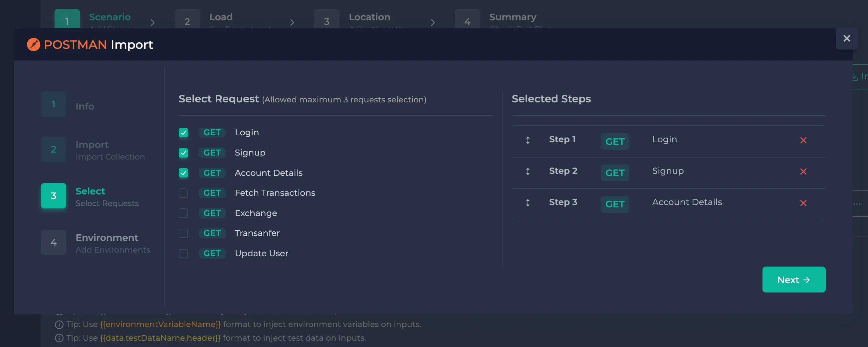
Task: Click the reorder handle for Step 3
Action: [x=528, y=203]
